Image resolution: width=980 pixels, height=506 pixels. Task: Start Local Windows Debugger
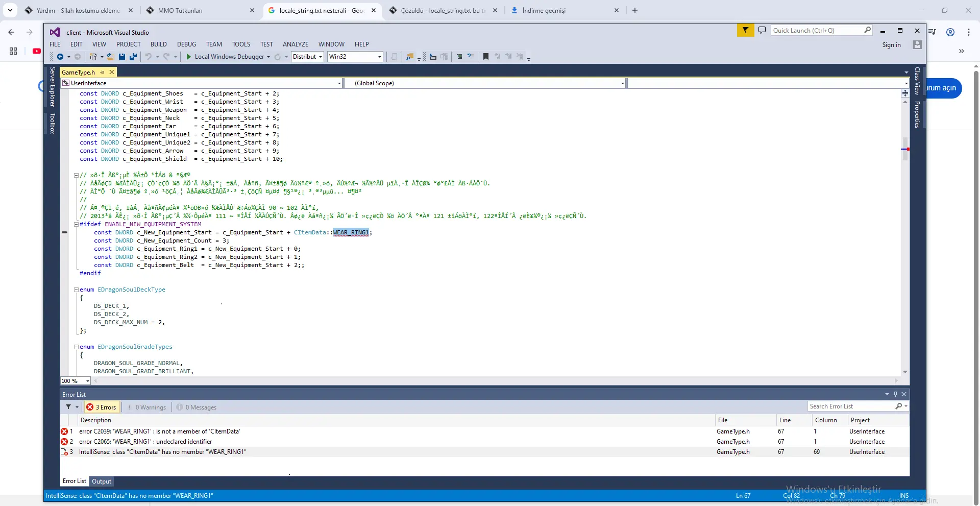click(x=225, y=57)
